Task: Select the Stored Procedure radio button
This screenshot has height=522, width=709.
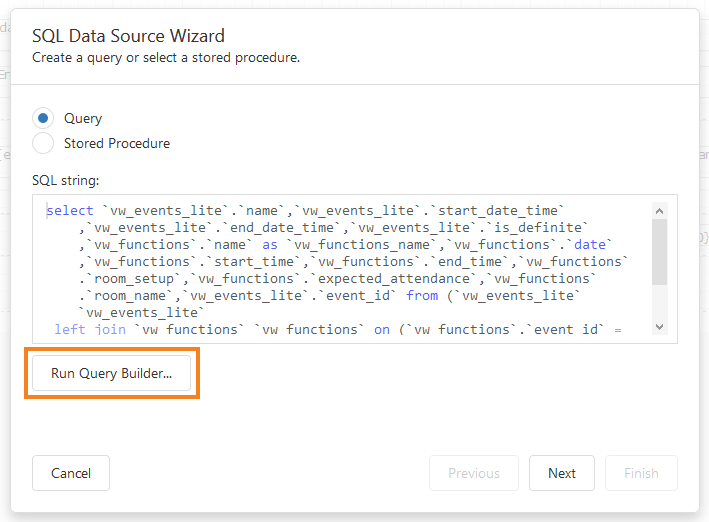Action: pyautogui.click(x=43, y=143)
